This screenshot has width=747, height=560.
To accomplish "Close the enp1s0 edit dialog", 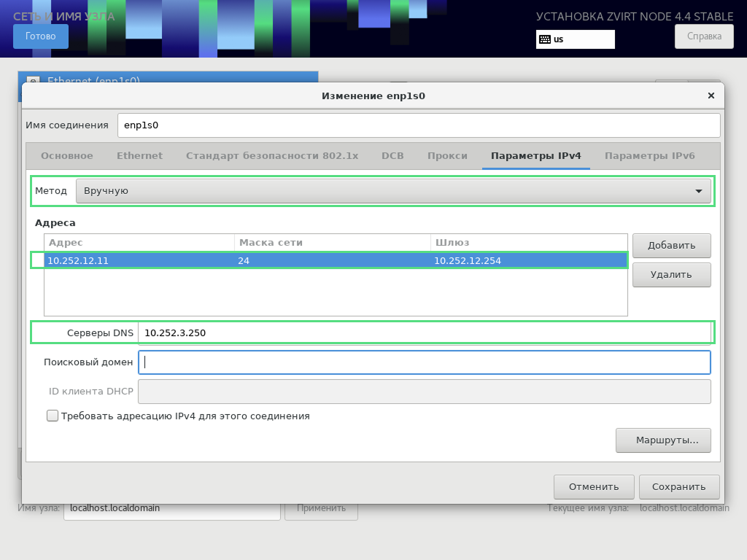I will click(x=711, y=96).
